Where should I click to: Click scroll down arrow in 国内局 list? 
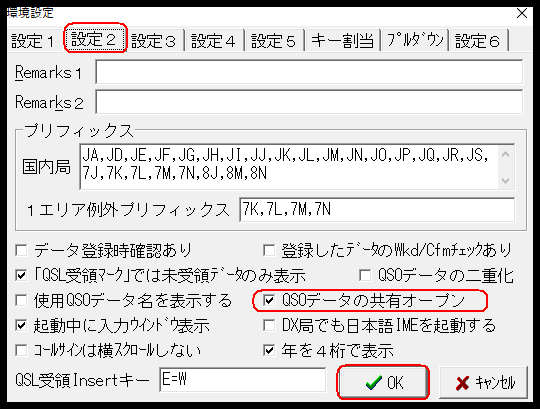coord(506,180)
